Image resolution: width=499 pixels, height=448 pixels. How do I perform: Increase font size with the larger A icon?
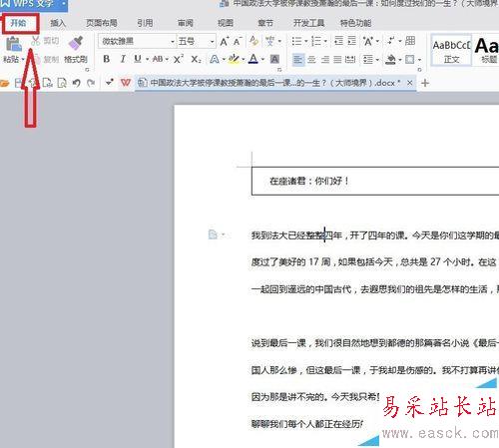[225, 41]
